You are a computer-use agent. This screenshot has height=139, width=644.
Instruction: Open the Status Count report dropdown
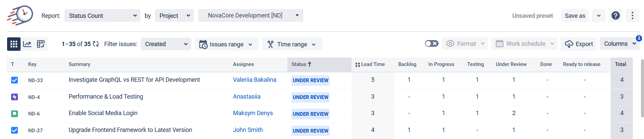tap(102, 15)
